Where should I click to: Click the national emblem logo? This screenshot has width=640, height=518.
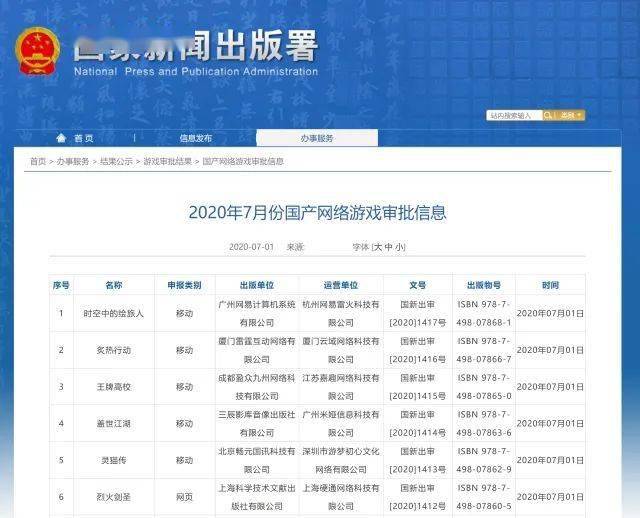pyautogui.click(x=38, y=50)
